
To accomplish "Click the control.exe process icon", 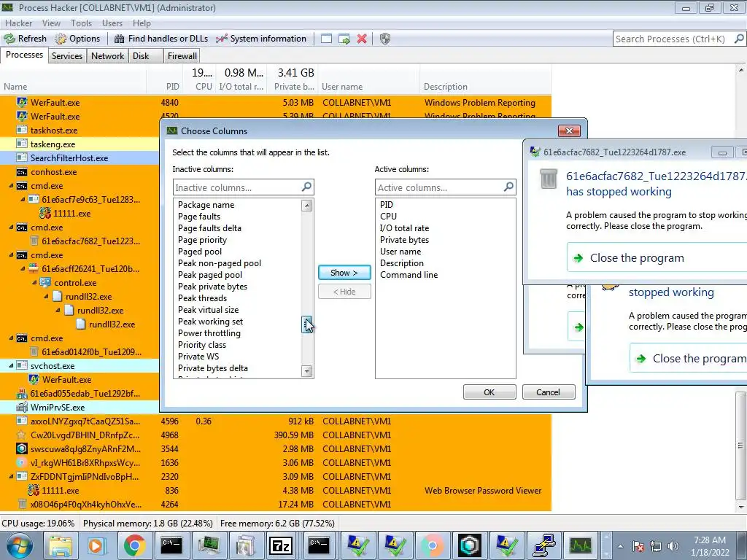I will [45, 282].
